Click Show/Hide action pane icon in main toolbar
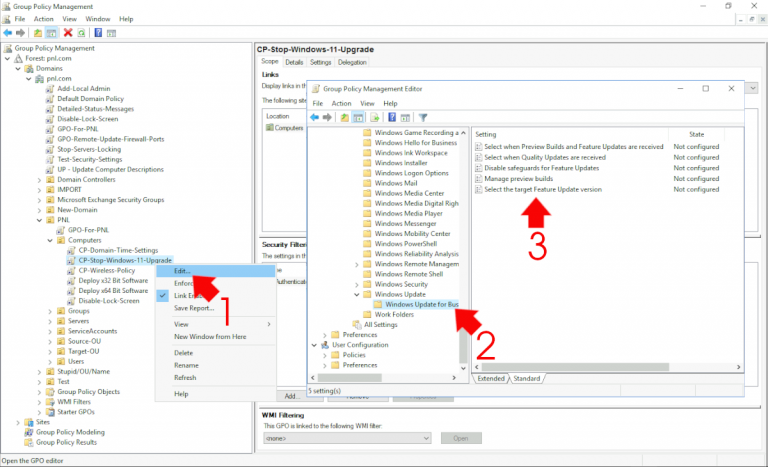The image size is (768, 467). point(111,33)
